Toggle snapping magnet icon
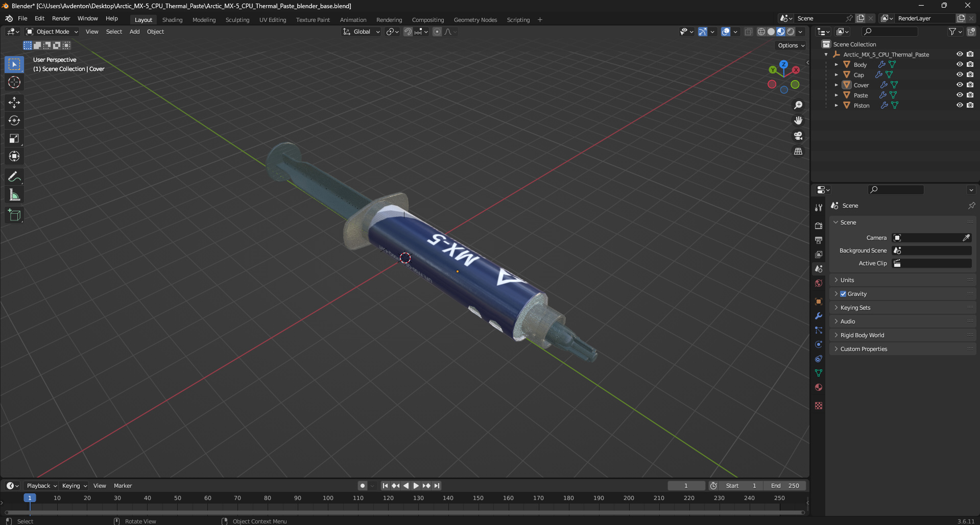Viewport: 980px width, 525px height. click(408, 32)
